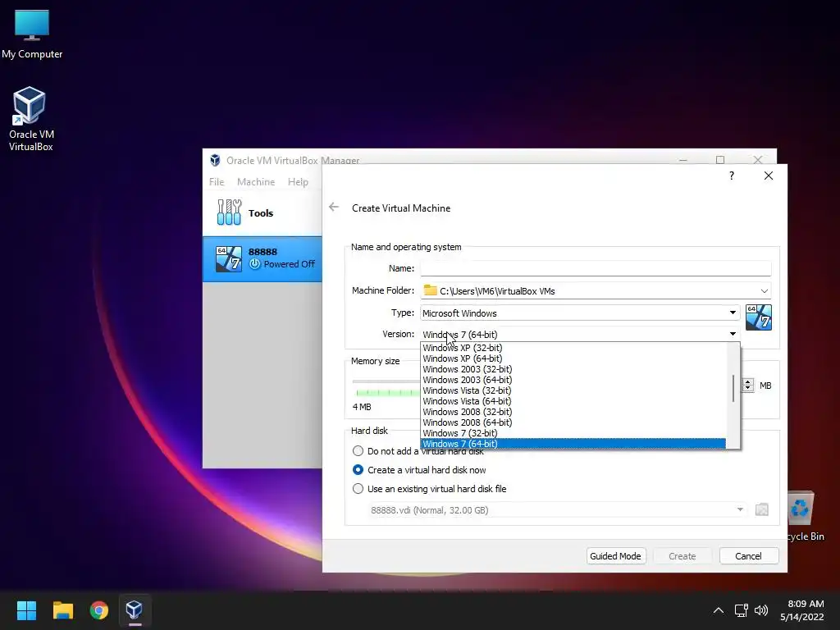This screenshot has height=630, width=840.
Task: Choose Windows 2008 (32-bit) version
Action: point(573,412)
